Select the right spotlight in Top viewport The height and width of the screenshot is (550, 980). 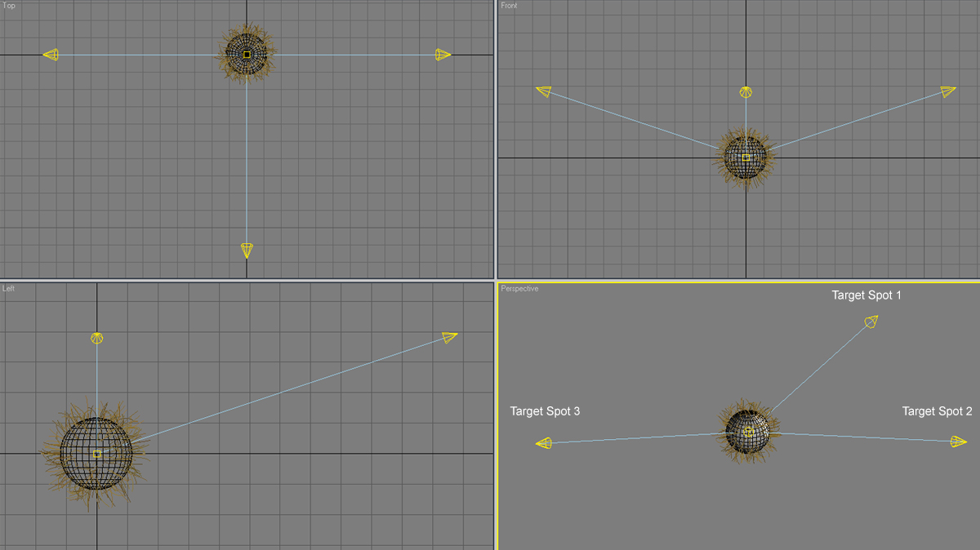[x=443, y=55]
